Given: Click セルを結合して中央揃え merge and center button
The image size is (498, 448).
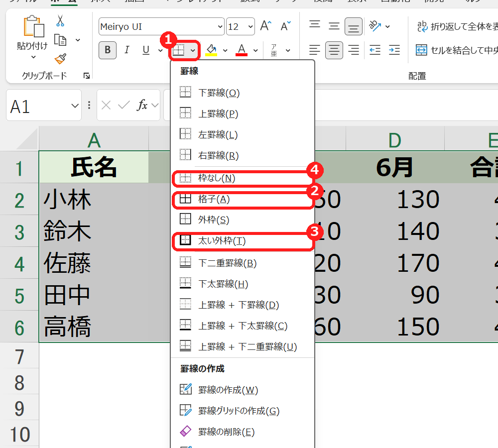Looking at the screenshot, I should (x=457, y=50).
